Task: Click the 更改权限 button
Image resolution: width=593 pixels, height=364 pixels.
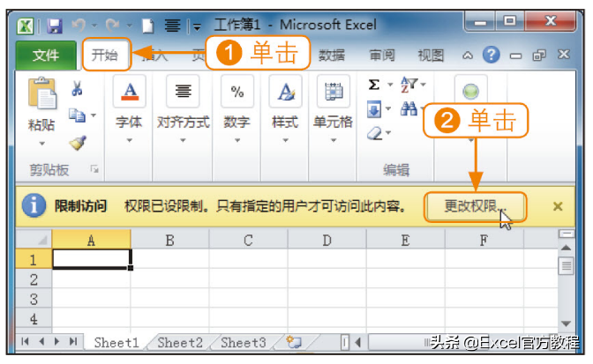Action: pyautogui.click(x=475, y=206)
